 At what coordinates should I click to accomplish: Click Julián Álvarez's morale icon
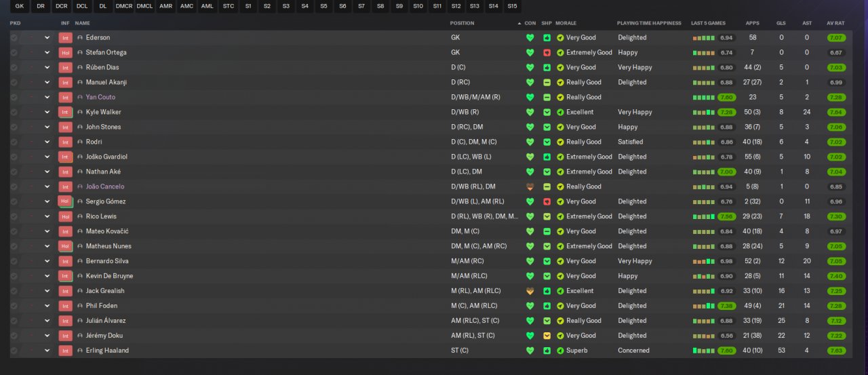560,321
